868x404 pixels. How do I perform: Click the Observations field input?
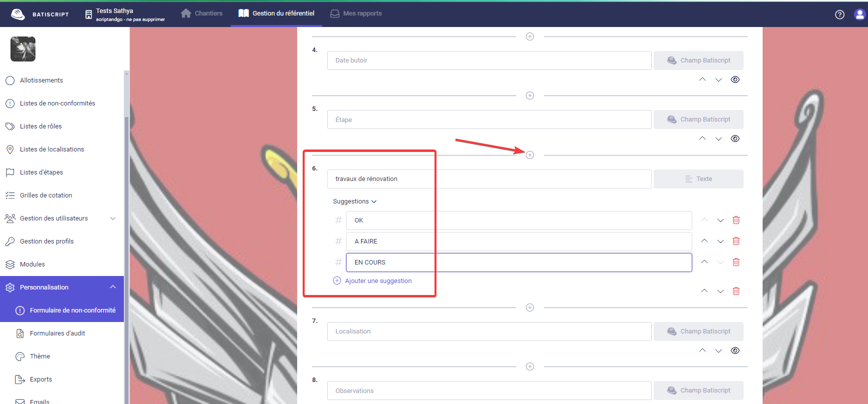(x=489, y=390)
